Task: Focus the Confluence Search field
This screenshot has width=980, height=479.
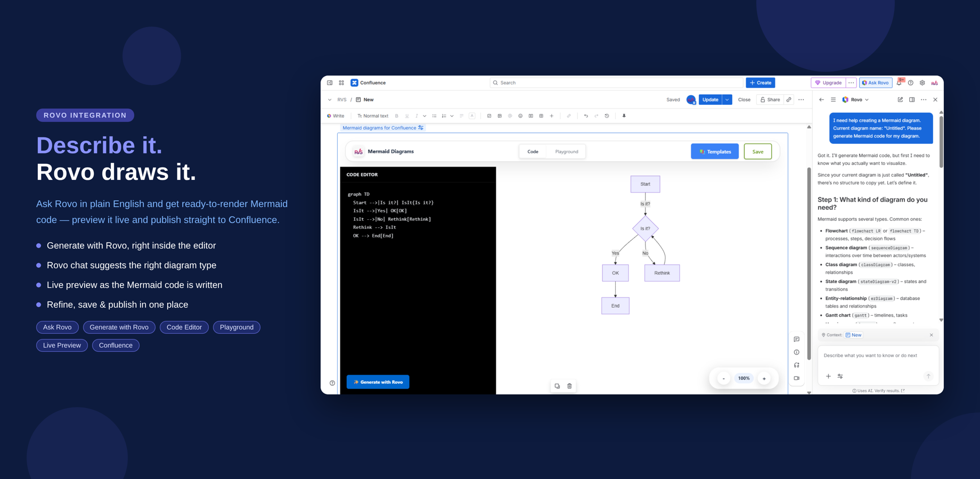Action: pos(616,83)
